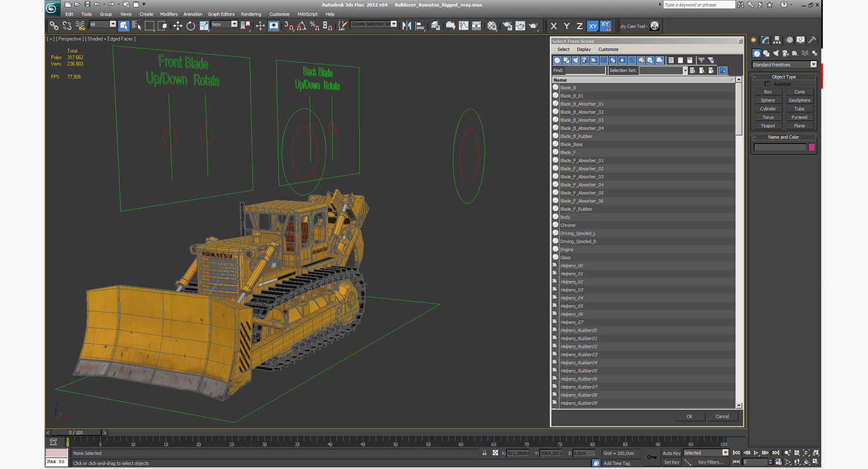868x469 pixels.
Task: Open the Modify command panel tab
Action: [765, 40]
